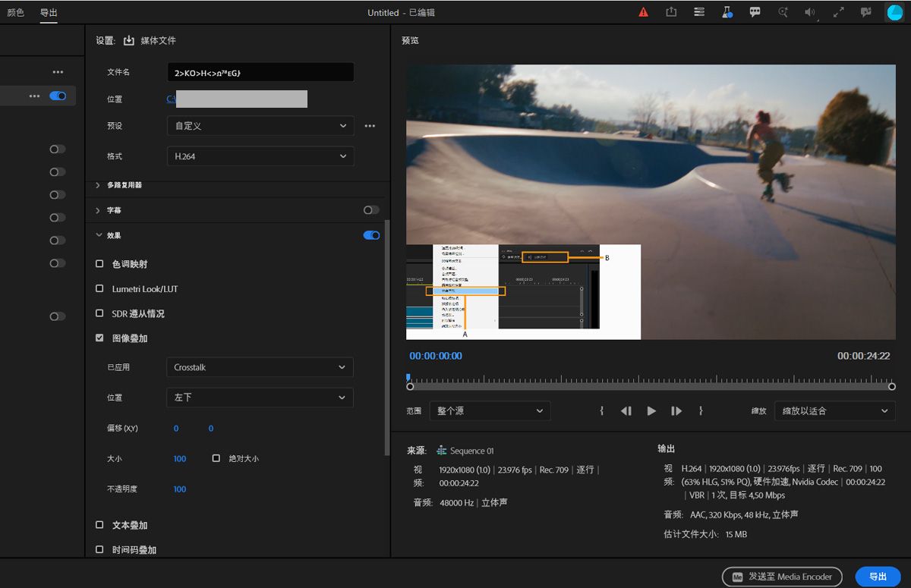The image size is (911, 588).
Task: Open the 缩放 dropdown showing 缩放以适合
Action: point(834,410)
